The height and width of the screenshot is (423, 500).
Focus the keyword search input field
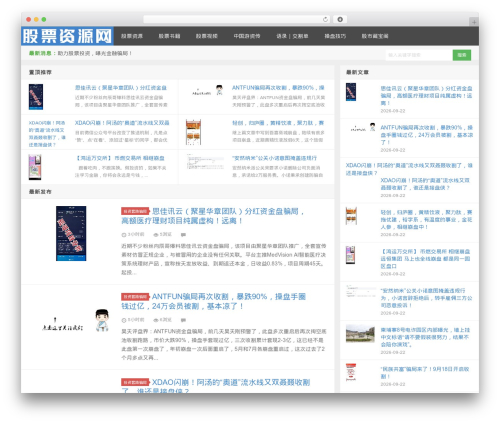click(x=419, y=55)
